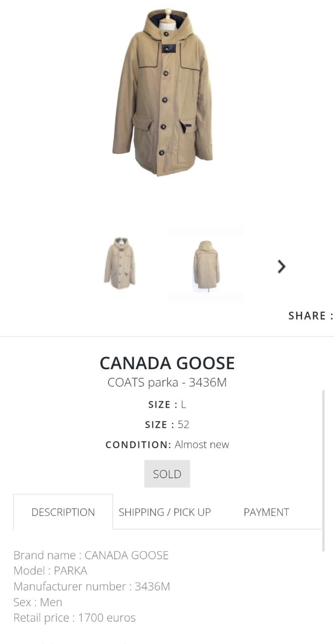The height and width of the screenshot is (644, 334).
Task: Switch to the DESCRIPTION tab
Action: (x=63, y=512)
